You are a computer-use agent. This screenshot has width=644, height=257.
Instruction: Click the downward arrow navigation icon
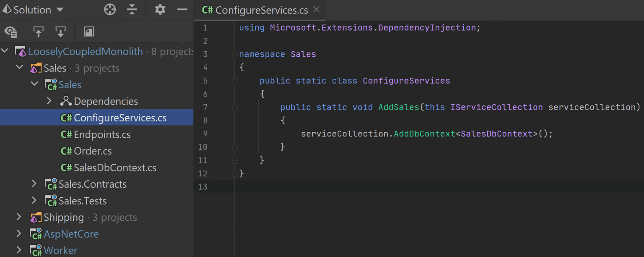coord(61,31)
